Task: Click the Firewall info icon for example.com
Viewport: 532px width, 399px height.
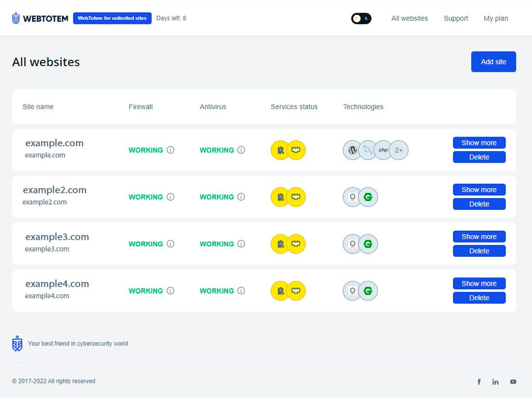Action: 170,150
